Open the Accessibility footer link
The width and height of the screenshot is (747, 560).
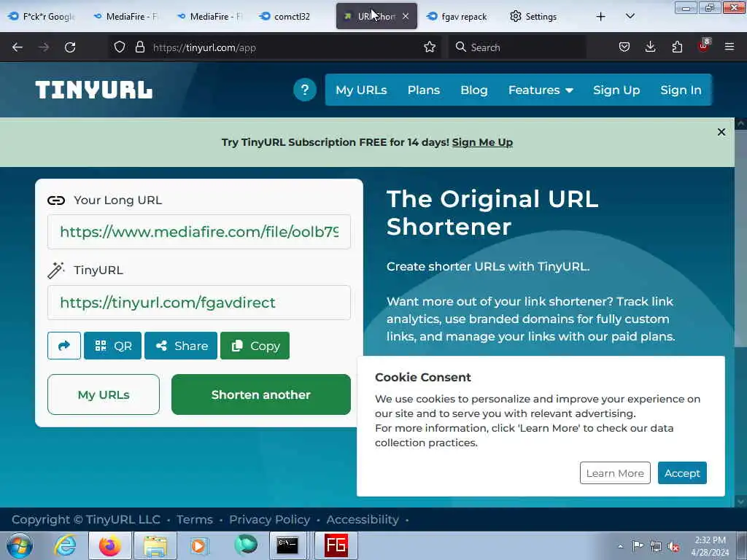[363, 519]
